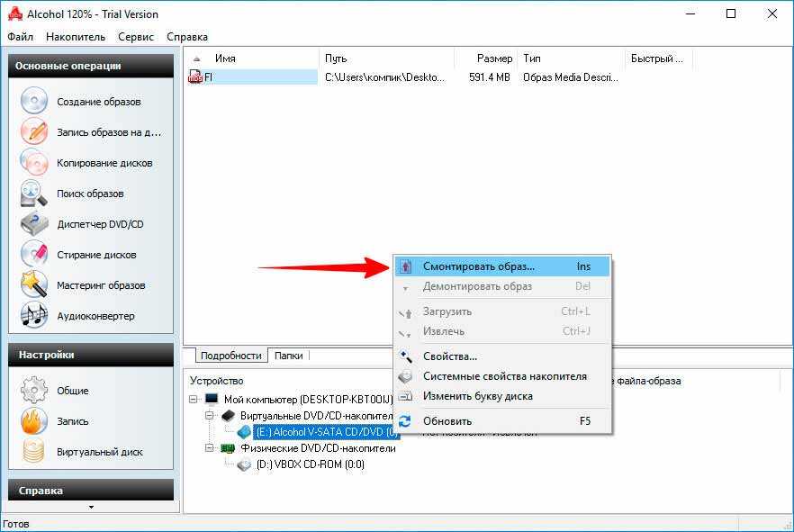Screen dimensions: 794x532
Task: Click the Мастеринг образов wand icon
Action: point(34,285)
